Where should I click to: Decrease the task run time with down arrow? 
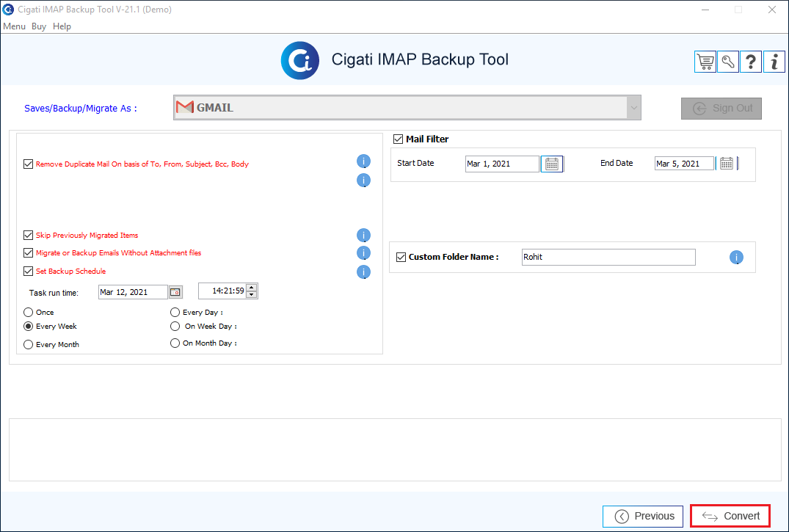(252, 294)
